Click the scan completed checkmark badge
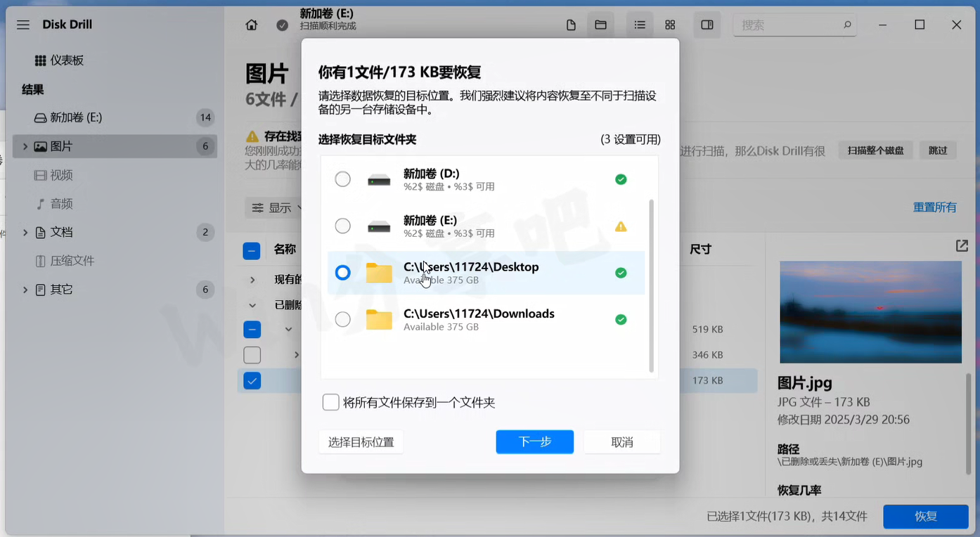 [282, 25]
